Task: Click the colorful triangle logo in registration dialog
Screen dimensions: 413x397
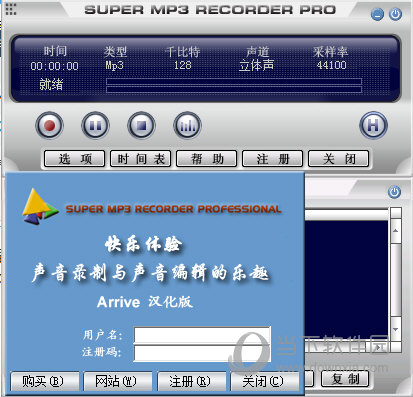Action: click(39, 206)
